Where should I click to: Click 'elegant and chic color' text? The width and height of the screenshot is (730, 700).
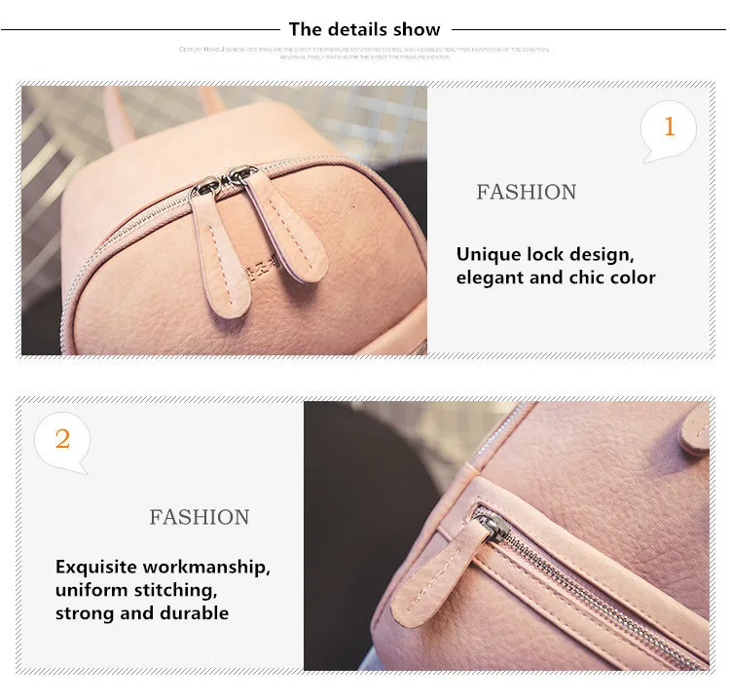click(x=556, y=277)
